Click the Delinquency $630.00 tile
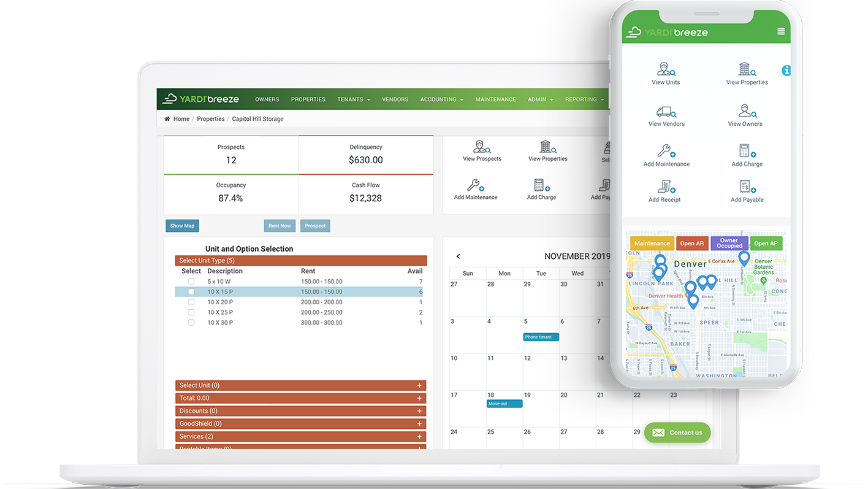Viewport: 868px width, 489px height. click(x=366, y=155)
